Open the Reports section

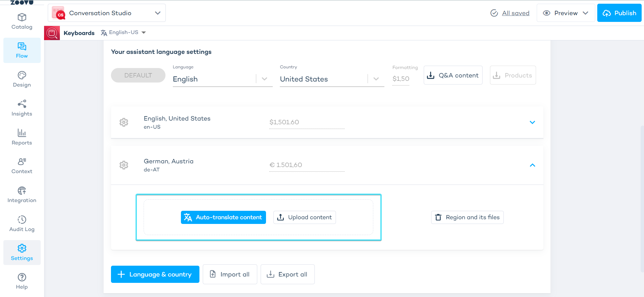pos(22,137)
